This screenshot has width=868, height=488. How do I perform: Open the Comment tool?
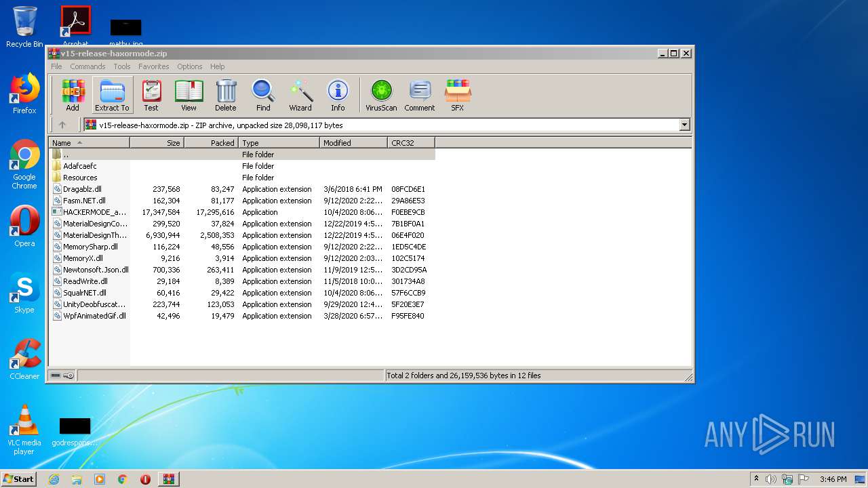(420, 95)
